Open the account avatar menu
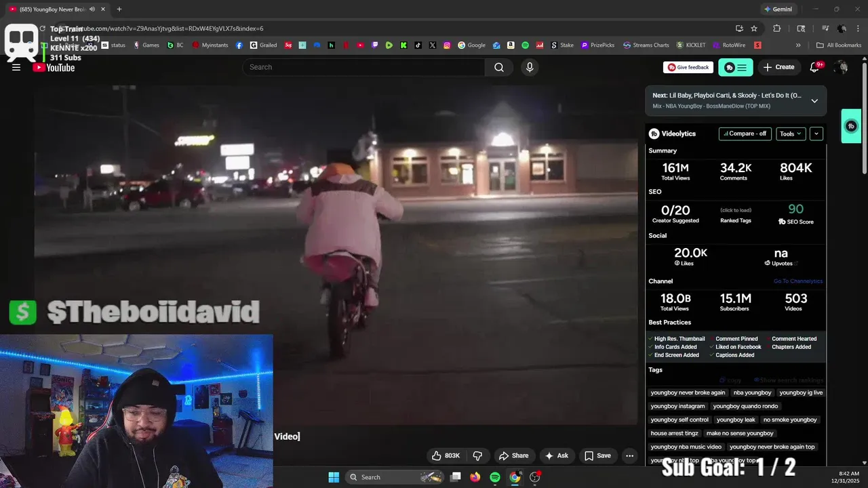Image resolution: width=868 pixels, height=488 pixels. 842,67
